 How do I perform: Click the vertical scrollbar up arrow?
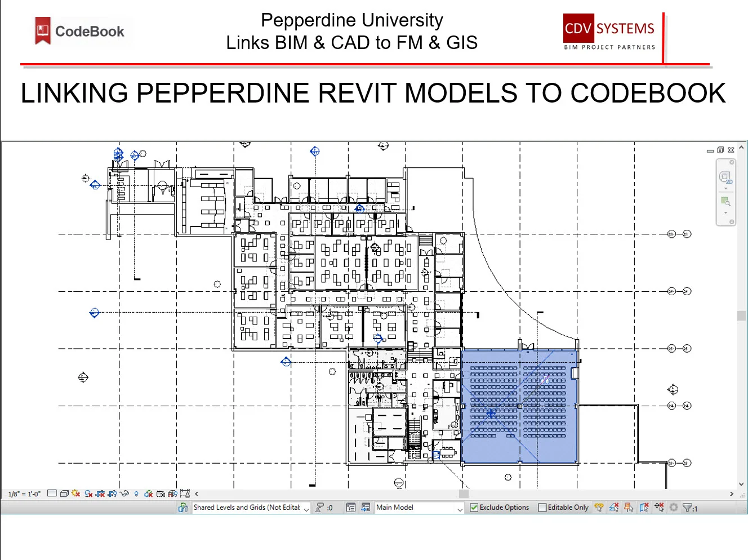[x=741, y=148]
